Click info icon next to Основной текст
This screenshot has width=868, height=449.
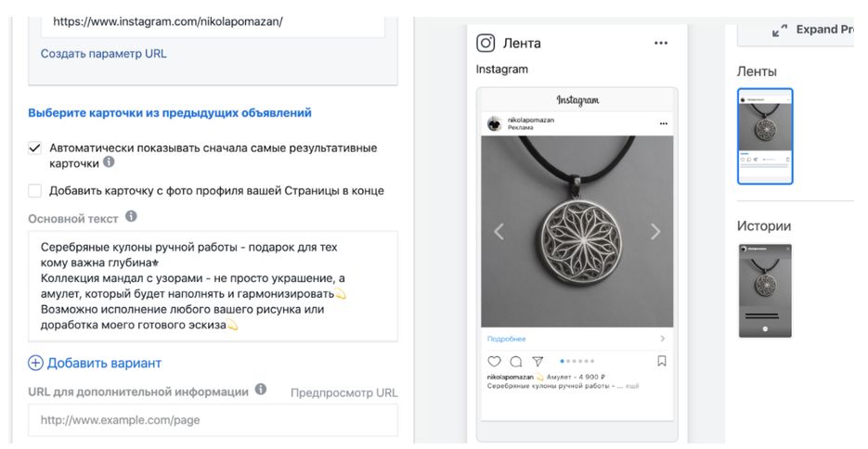pos(131,216)
